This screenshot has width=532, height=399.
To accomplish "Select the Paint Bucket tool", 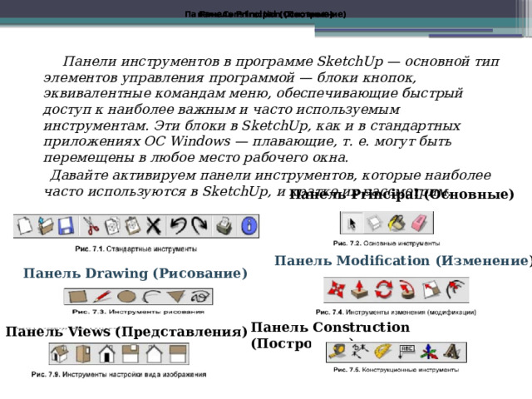I will tap(397, 224).
